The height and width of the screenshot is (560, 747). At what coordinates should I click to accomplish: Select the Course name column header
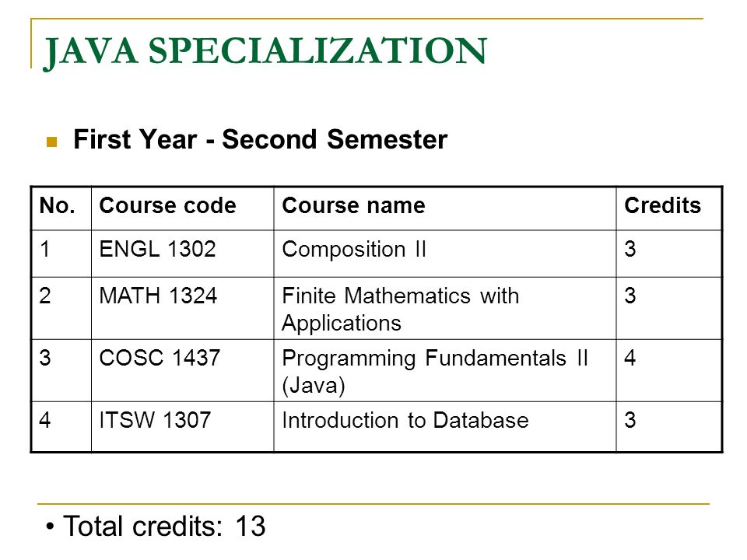click(353, 205)
